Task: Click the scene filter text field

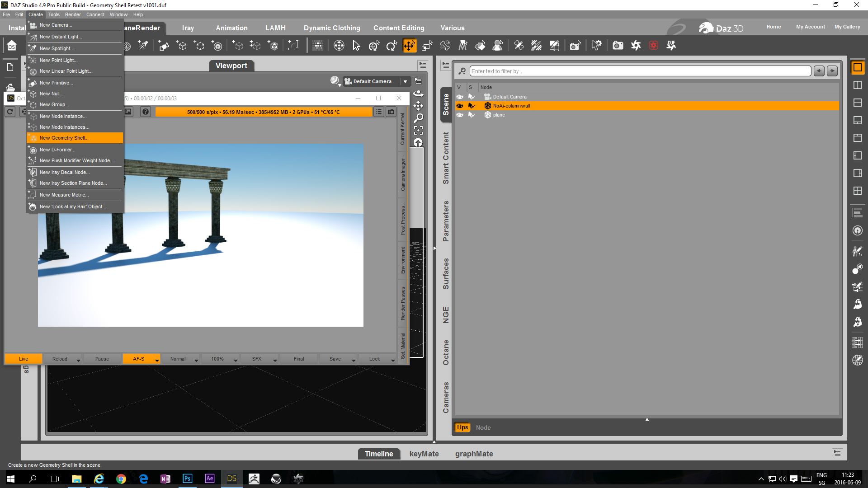Action: [640, 71]
